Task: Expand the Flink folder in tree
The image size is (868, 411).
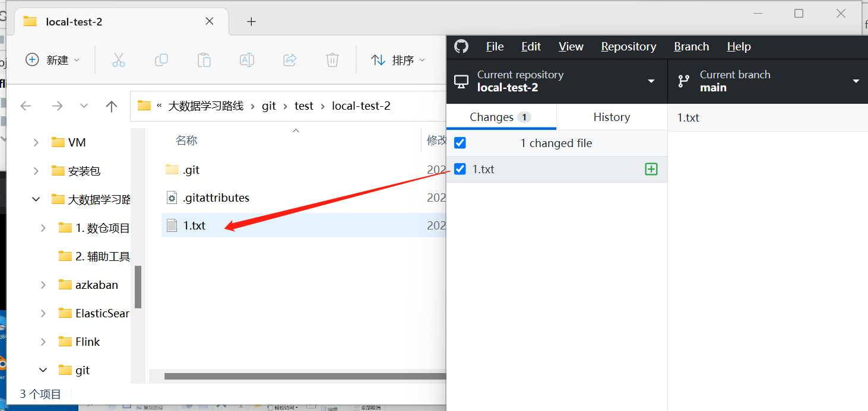Action: tap(43, 342)
